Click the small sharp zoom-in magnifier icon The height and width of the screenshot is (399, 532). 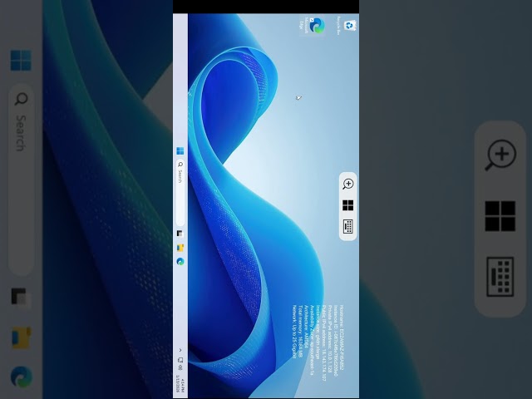347,184
